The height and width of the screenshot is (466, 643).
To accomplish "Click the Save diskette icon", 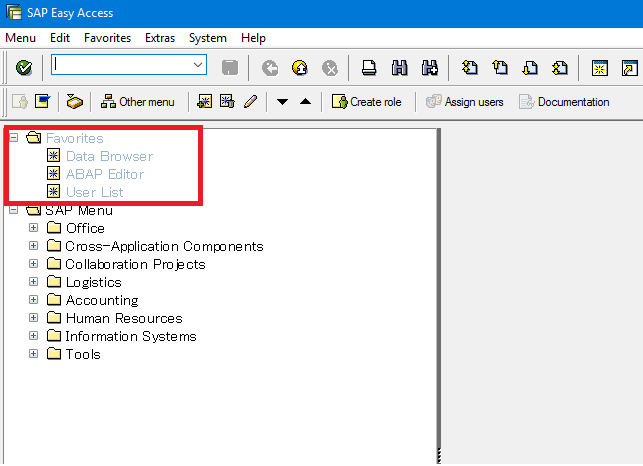I will [x=230, y=68].
